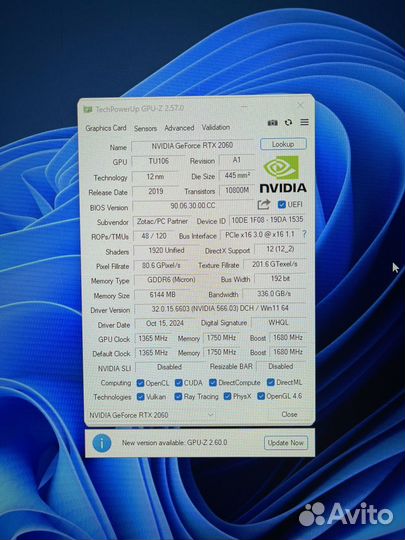405x540 pixels.
Task: Click the BIOS share/export arrow icon
Action: [x=264, y=205]
